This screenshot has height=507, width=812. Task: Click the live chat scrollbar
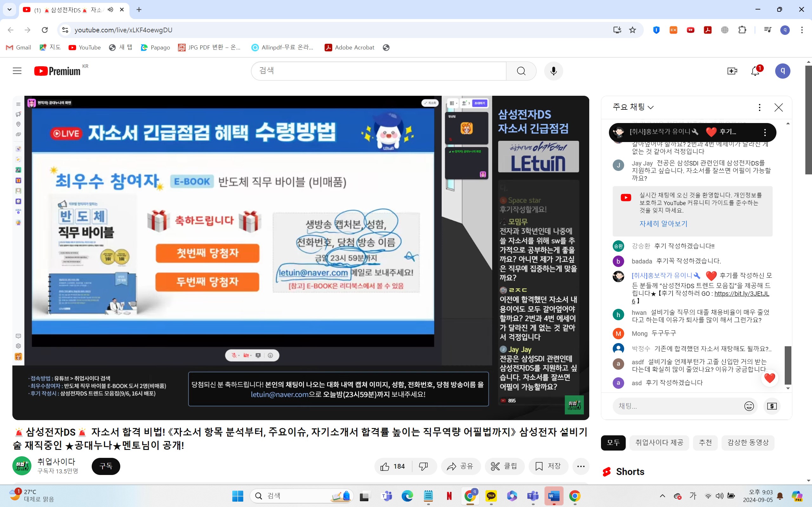coord(788,365)
